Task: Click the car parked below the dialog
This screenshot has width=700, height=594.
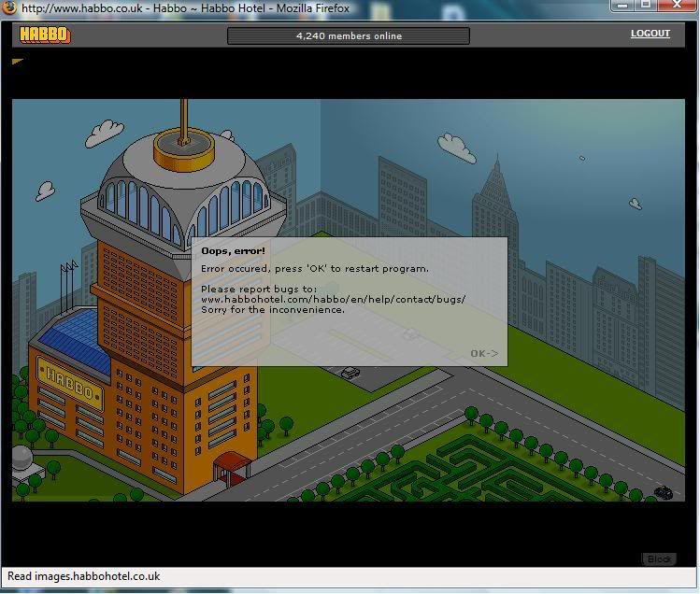Action: 350,373
